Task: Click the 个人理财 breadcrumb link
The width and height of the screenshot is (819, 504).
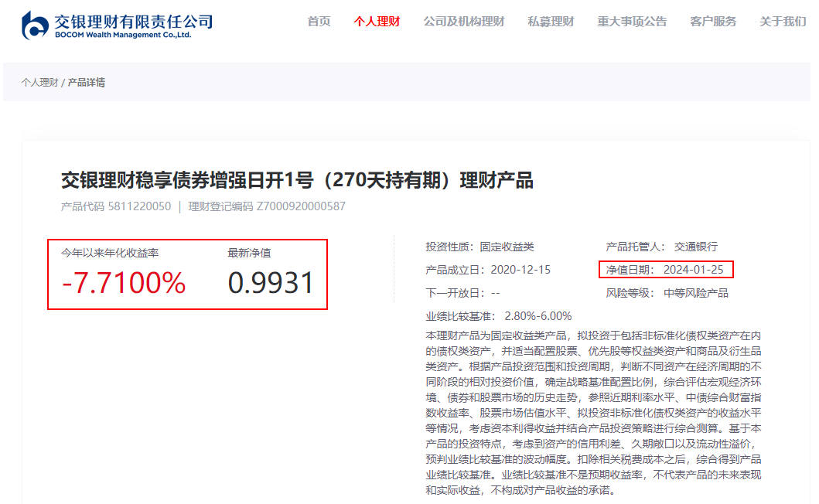Action: coord(39,83)
